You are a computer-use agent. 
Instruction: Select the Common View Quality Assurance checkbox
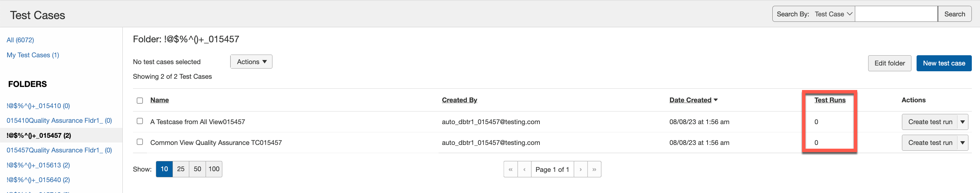[x=139, y=142]
